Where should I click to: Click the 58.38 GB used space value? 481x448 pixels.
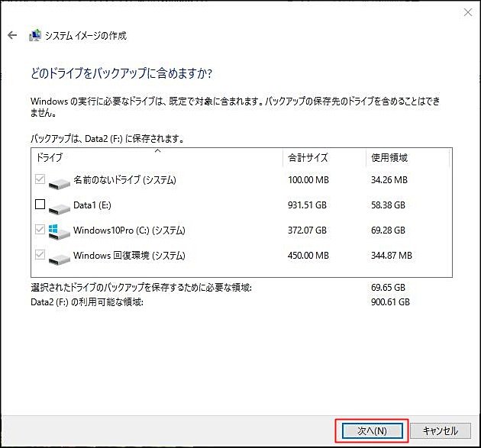click(x=388, y=205)
